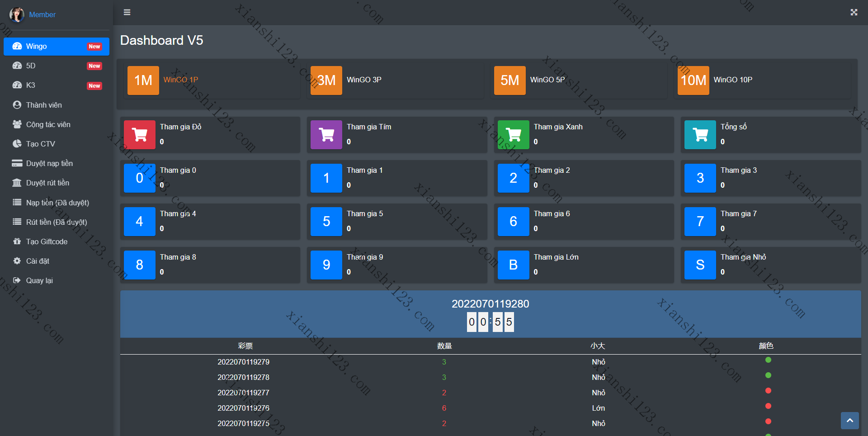Viewport: 868px width, 436px height.
Task: Click the Tham gia 9 number tile
Action: 326,265
